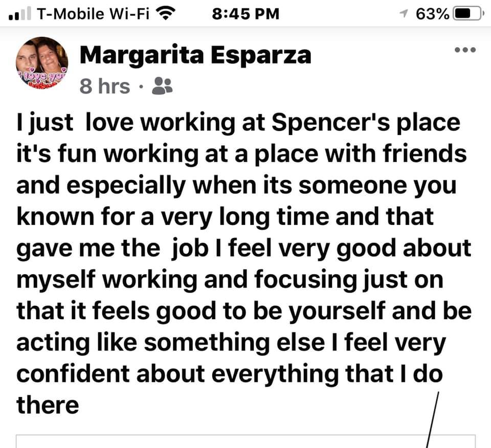
Task: Tap the final word "there" in the post
Action: point(48,405)
